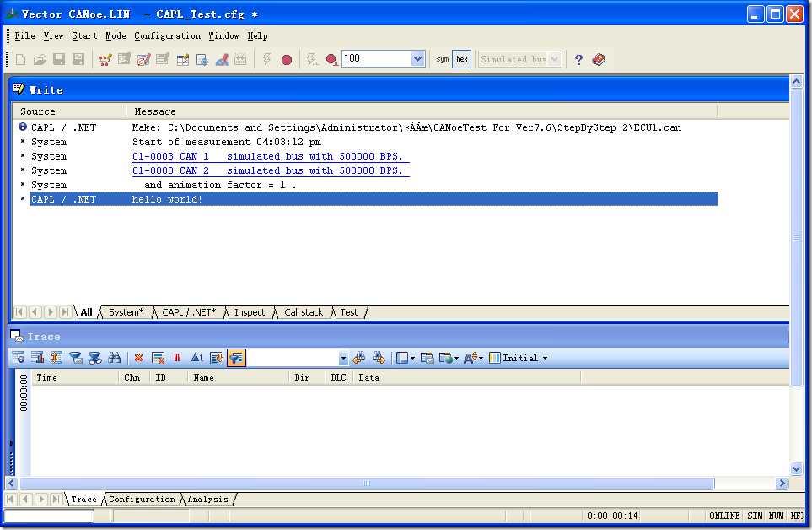Click the binoculars Find icon in Trace toolbar
Image resolution: width=812 pixels, height=530 pixels.
114,358
